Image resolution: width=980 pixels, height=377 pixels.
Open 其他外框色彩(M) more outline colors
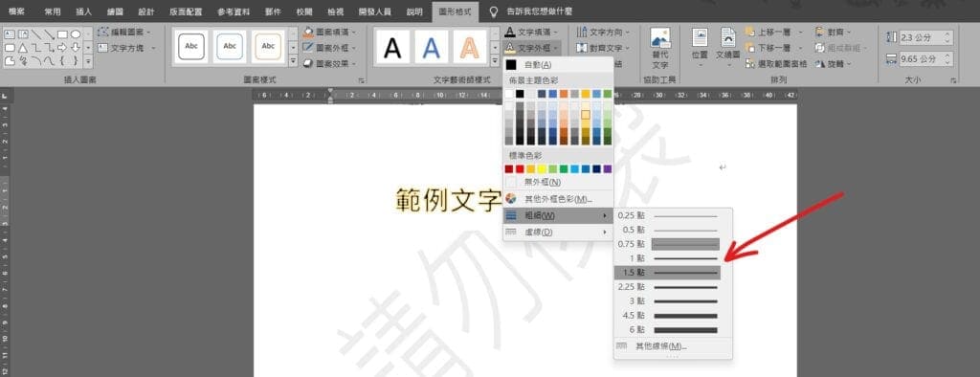click(x=559, y=199)
